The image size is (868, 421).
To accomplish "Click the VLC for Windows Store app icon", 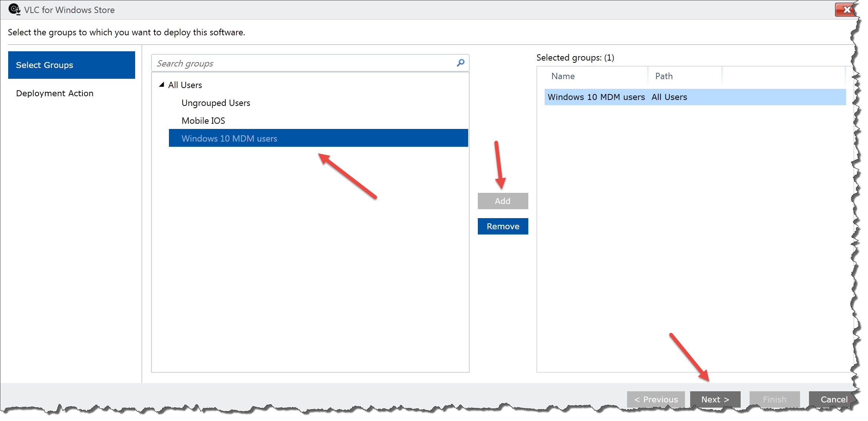I will click(x=14, y=10).
